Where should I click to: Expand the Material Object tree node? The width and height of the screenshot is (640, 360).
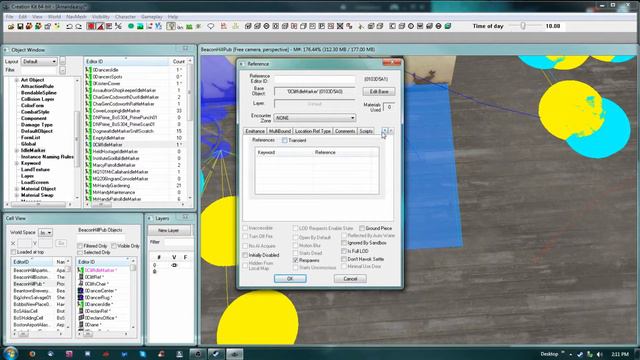click(17, 189)
